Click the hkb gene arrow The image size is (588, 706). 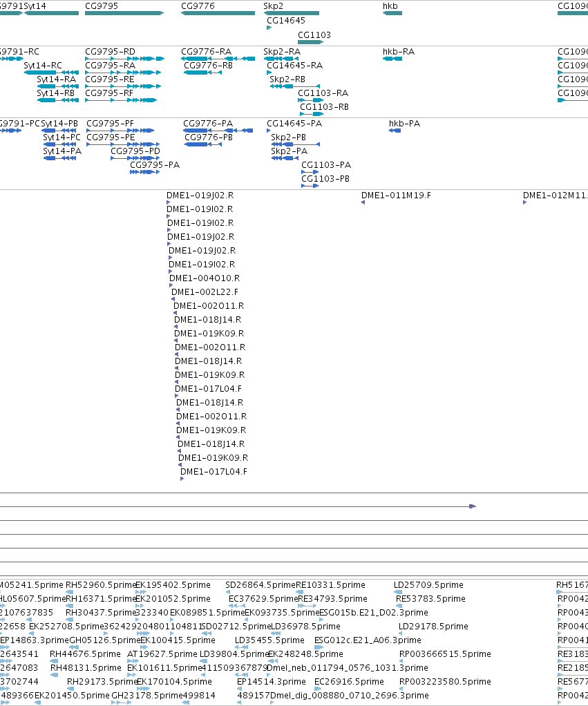coord(392,13)
